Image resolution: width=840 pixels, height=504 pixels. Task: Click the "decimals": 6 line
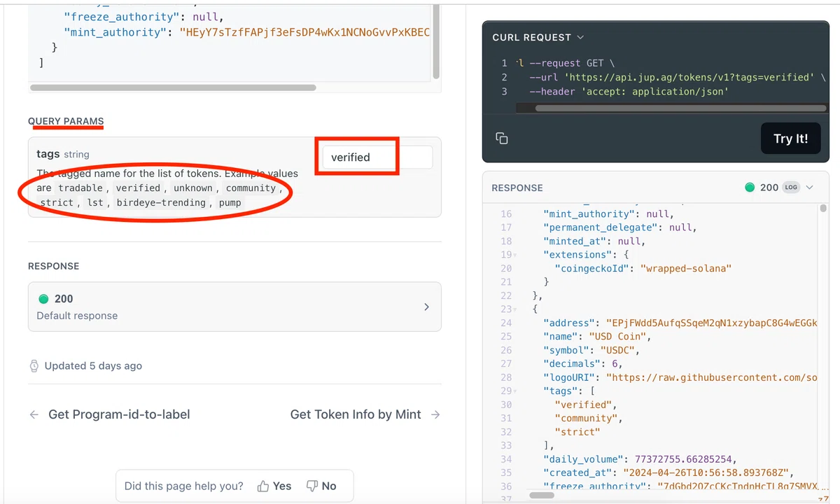(583, 363)
